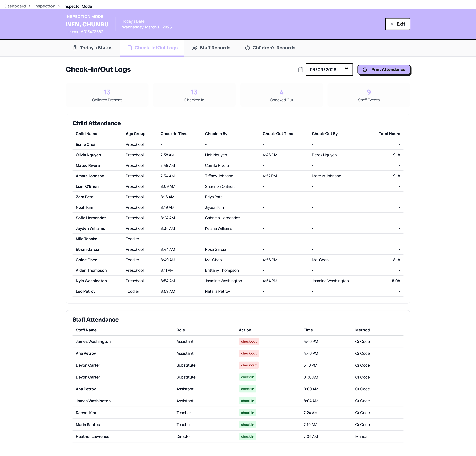Click Ana Petrov's check in badge
This screenshot has height=456, width=476.
pyautogui.click(x=247, y=389)
